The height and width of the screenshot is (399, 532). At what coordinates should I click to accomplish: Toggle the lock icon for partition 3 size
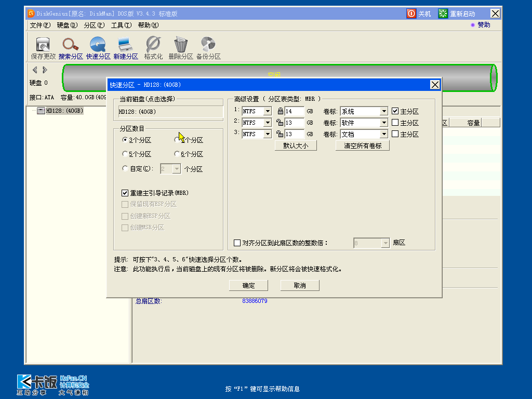pyautogui.click(x=280, y=134)
